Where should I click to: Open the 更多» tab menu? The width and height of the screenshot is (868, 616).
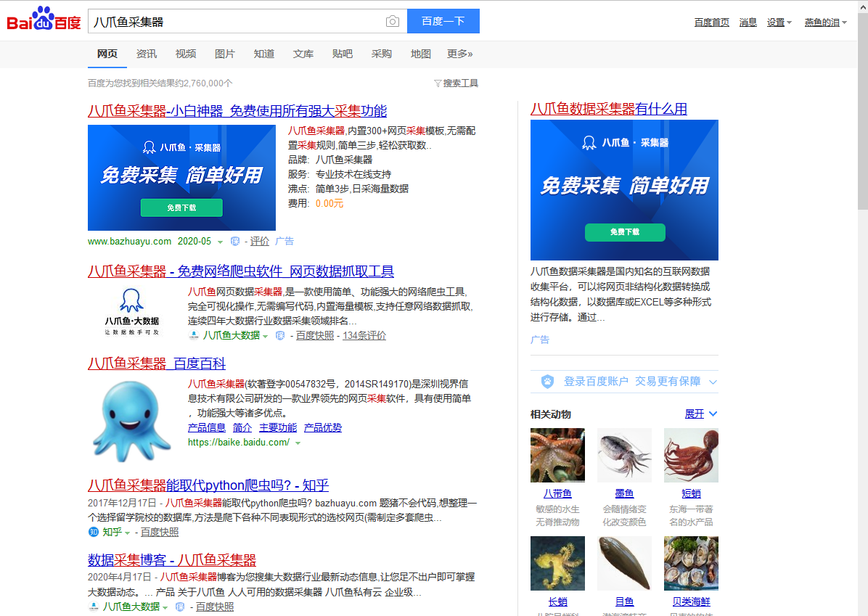coord(460,54)
